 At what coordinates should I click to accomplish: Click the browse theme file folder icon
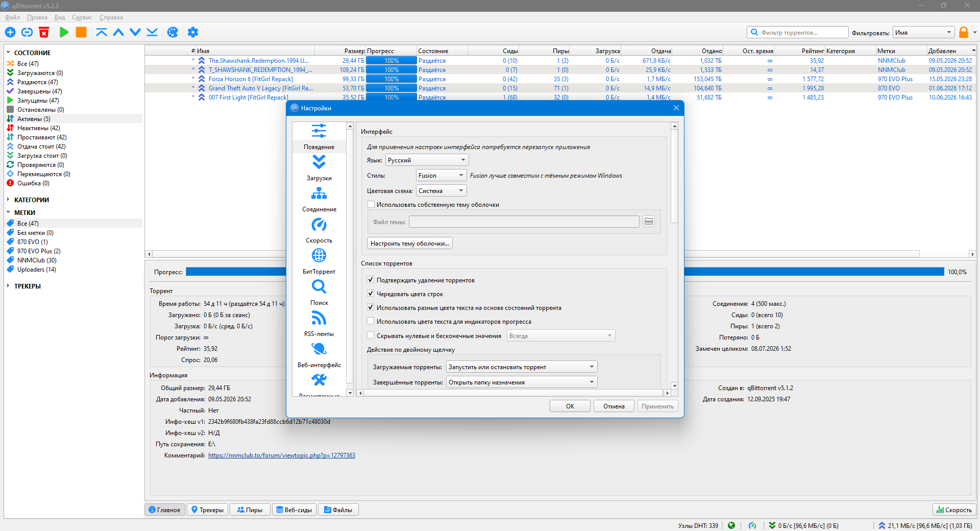click(x=649, y=222)
